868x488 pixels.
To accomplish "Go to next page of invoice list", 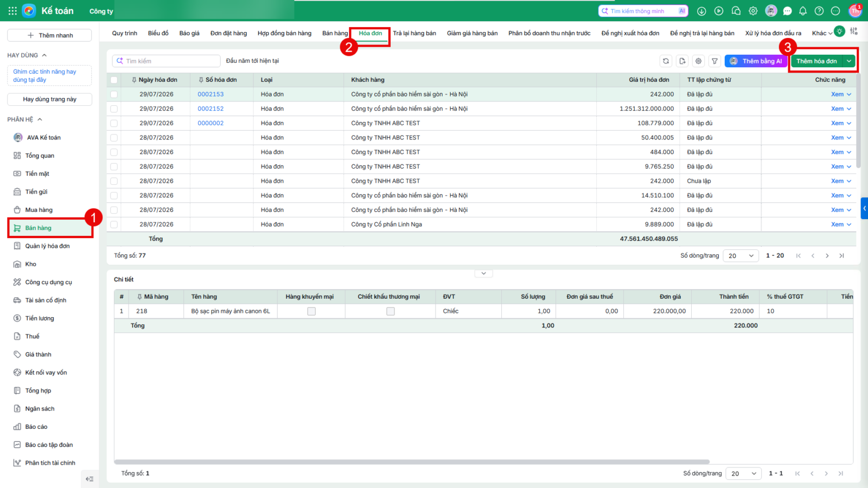I will [827, 256].
